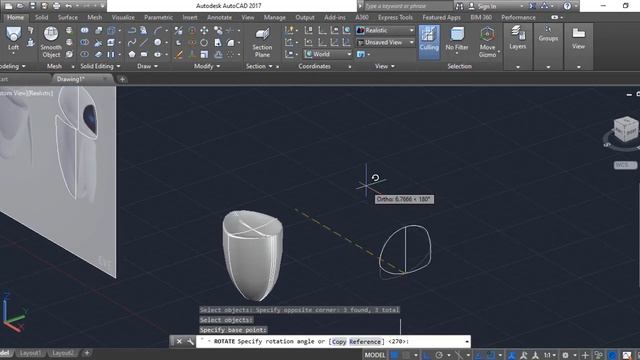640x360 pixels.
Task: Close the command line with X
Action: [179, 341]
